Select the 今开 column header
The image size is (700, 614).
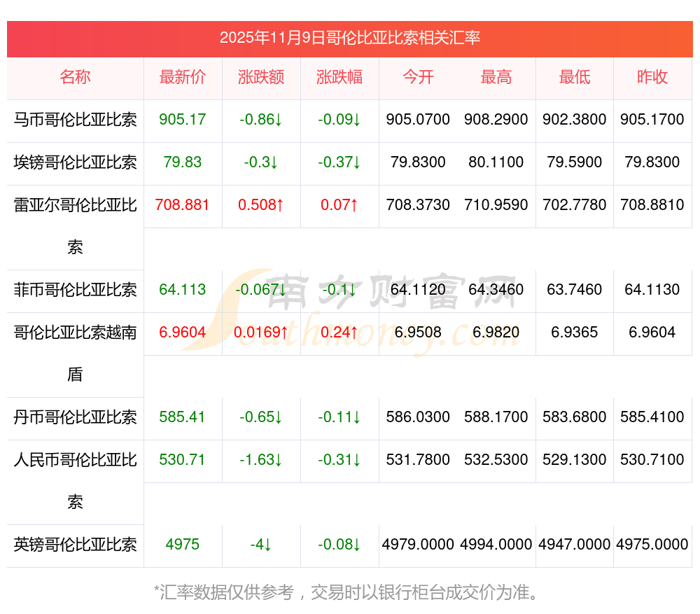pyautogui.click(x=418, y=77)
